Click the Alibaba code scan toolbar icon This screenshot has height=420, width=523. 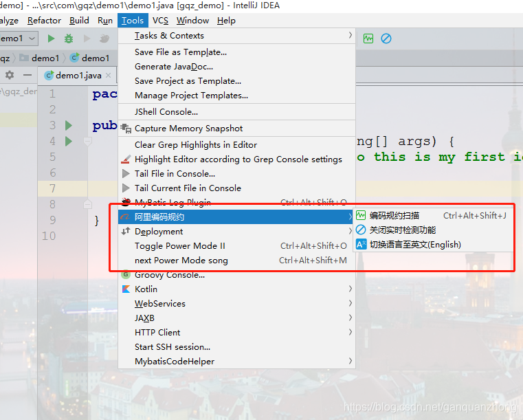pos(368,38)
